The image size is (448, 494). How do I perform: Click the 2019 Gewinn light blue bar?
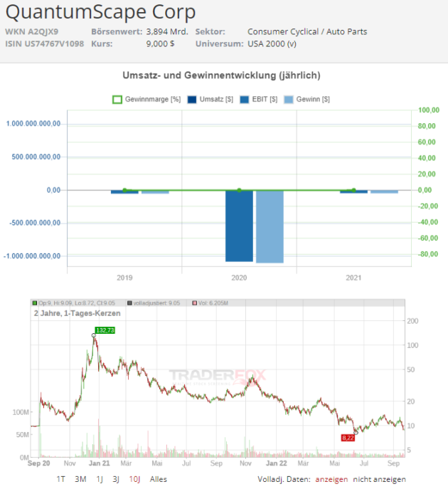[155, 192]
